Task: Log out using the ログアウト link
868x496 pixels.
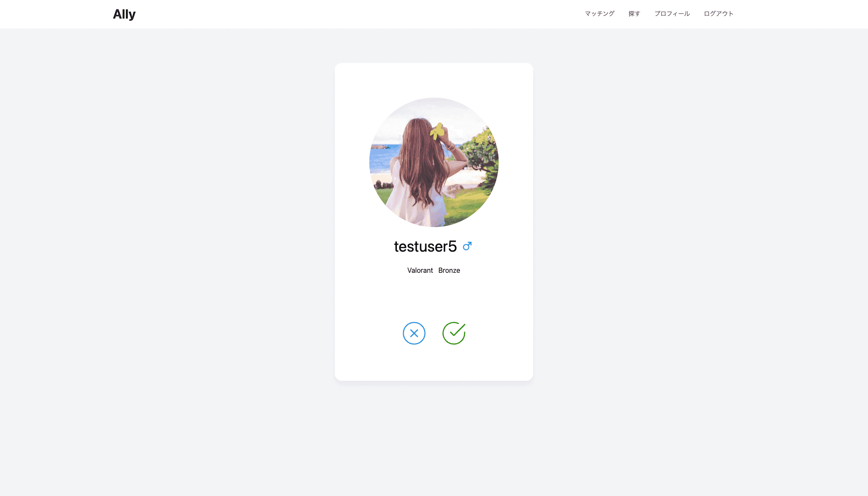Action: [719, 14]
